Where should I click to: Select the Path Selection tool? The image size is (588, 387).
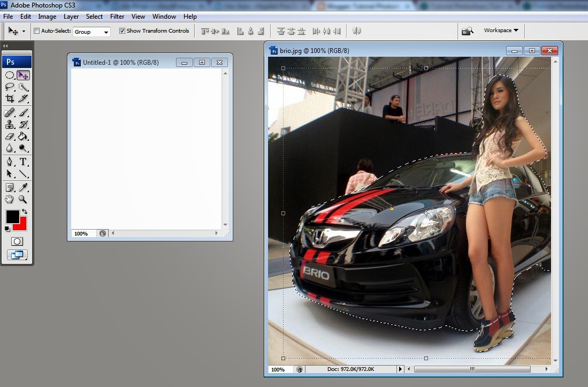(10, 173)
